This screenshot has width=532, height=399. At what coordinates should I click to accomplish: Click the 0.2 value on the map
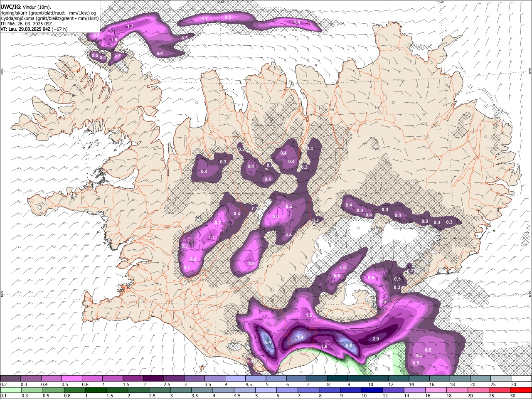[410, 271]
